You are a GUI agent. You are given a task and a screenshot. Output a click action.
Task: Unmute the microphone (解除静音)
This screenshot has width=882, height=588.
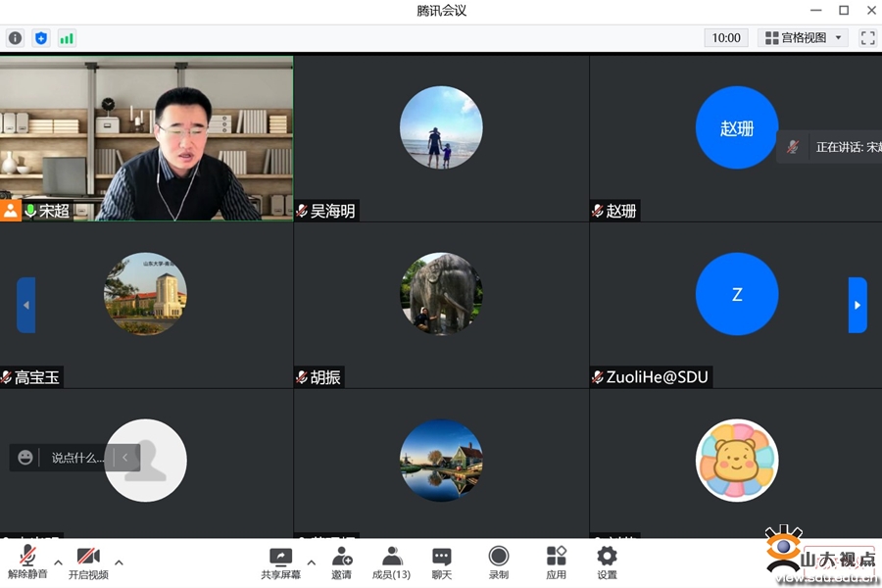point(27,563)
